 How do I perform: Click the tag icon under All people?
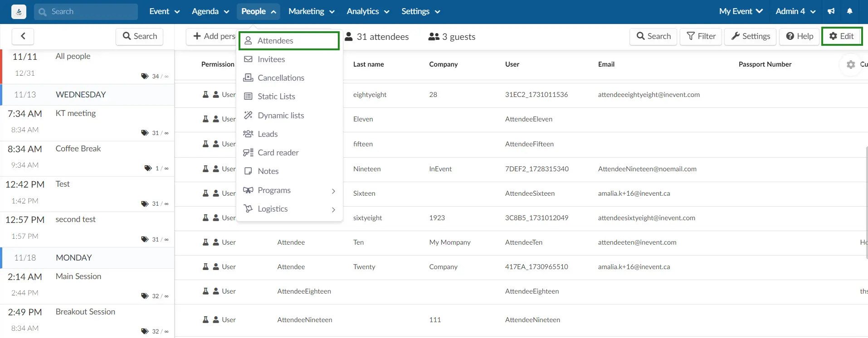click(x=145, y=76)
